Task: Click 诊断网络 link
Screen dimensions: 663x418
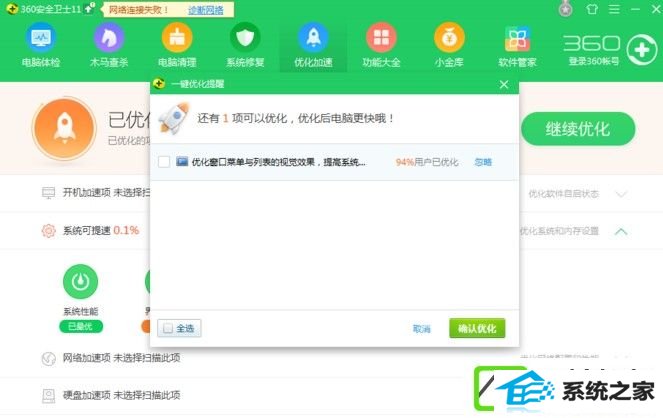Action: tap(205, 10)
